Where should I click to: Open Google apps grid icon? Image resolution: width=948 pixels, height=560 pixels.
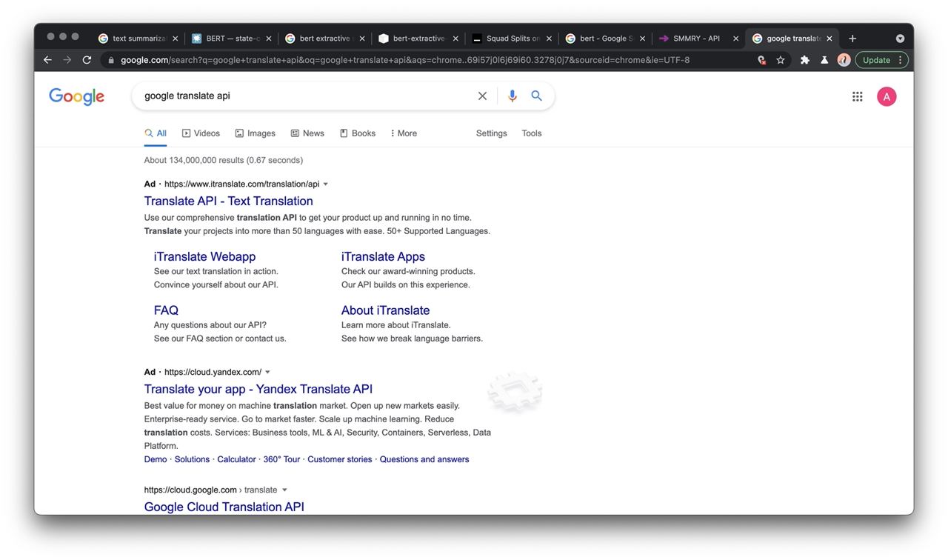(x=857, y=96)
